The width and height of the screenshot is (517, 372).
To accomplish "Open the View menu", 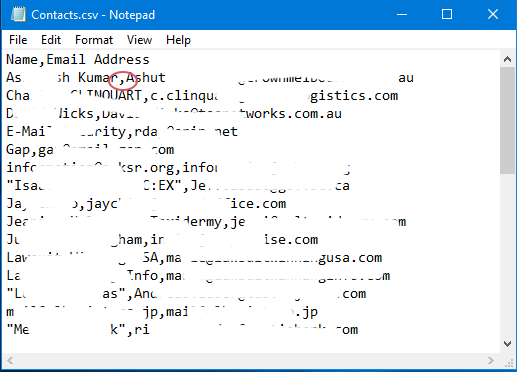I will pos(139,40).
